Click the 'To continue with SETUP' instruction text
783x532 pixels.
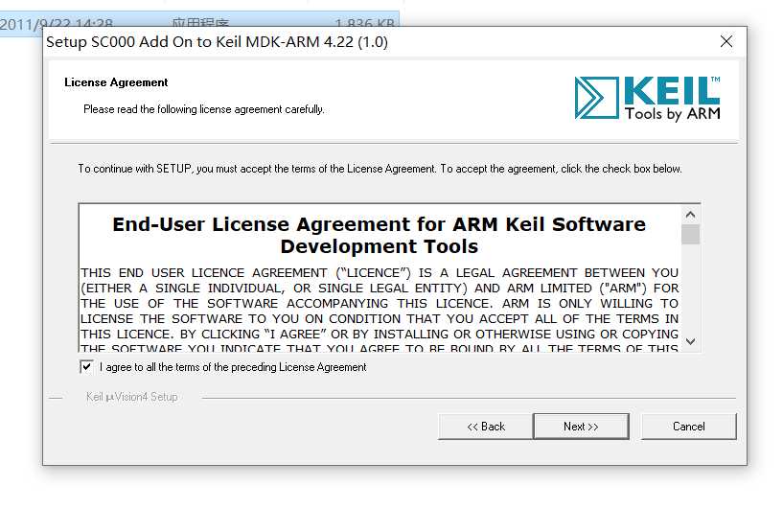point(380,169)
